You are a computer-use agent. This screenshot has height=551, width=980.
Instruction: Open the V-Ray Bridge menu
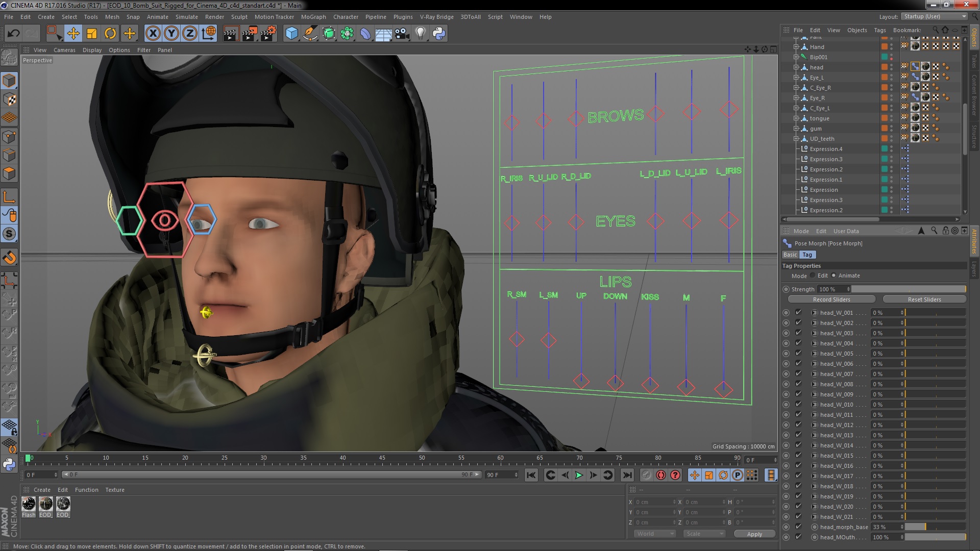point(436,17)
